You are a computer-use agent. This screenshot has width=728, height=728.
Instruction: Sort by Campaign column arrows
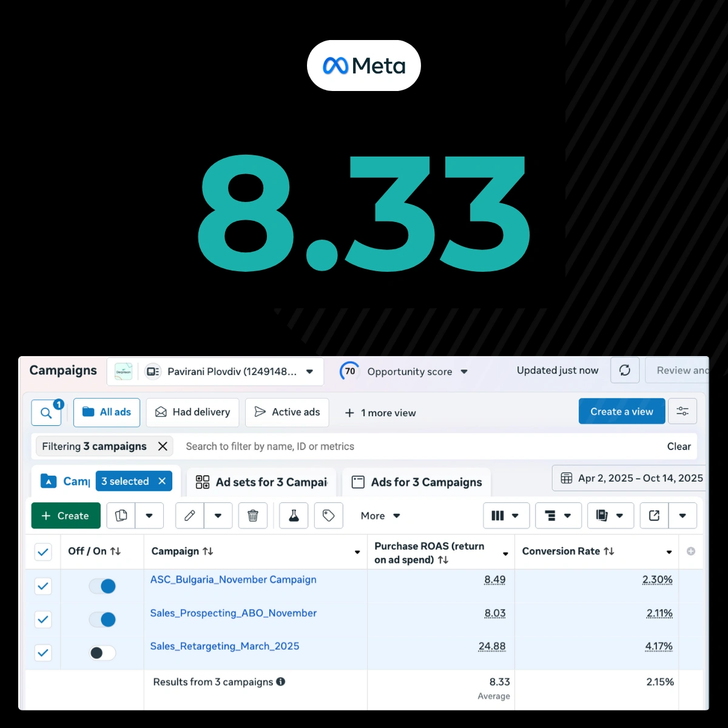pos(208,551)
